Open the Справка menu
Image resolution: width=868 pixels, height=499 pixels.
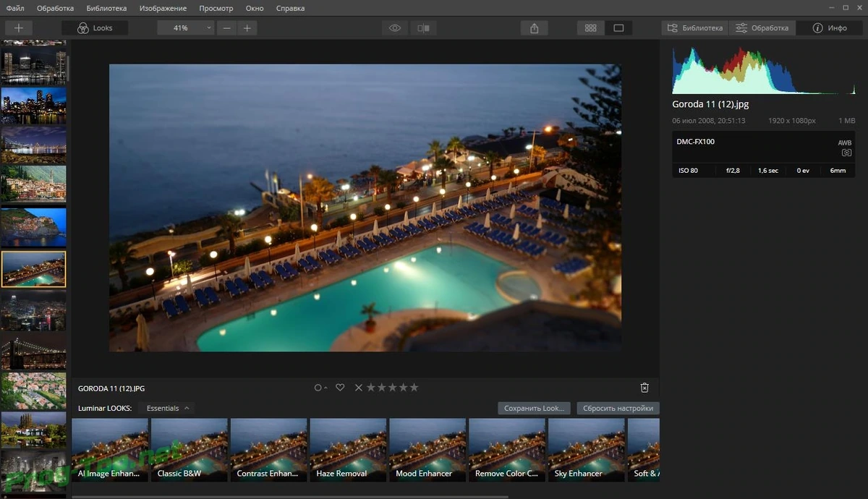pos(290,9)
